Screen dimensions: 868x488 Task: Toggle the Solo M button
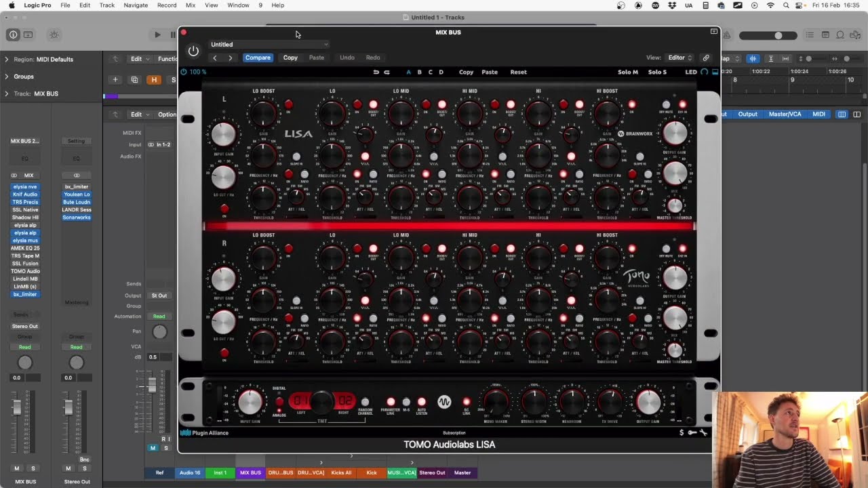click(628, 72)
